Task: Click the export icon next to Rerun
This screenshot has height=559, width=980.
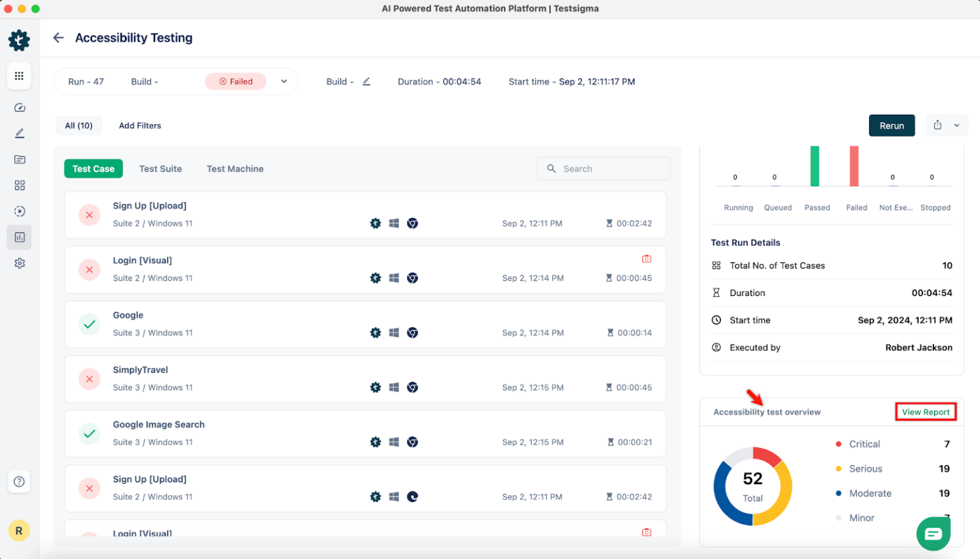Action: [938, 125]
